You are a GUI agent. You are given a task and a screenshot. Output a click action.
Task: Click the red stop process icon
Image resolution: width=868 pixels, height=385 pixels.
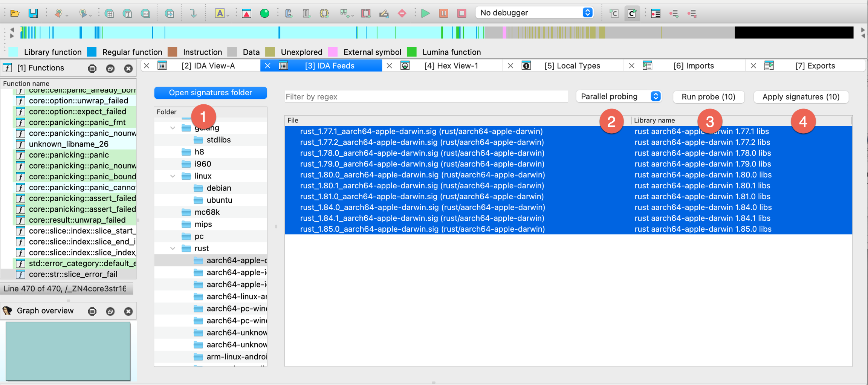(462, 14)
